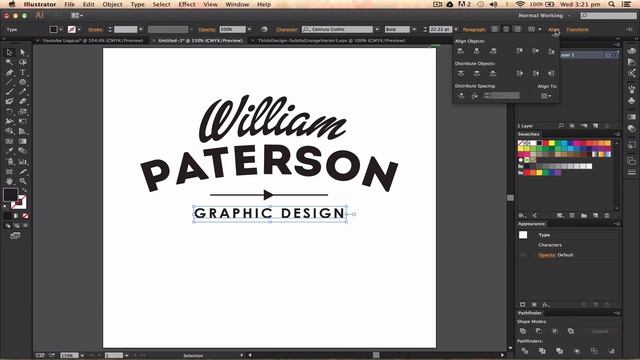Select the Paintbrush tool
The image size is (640, 360).
9,91
